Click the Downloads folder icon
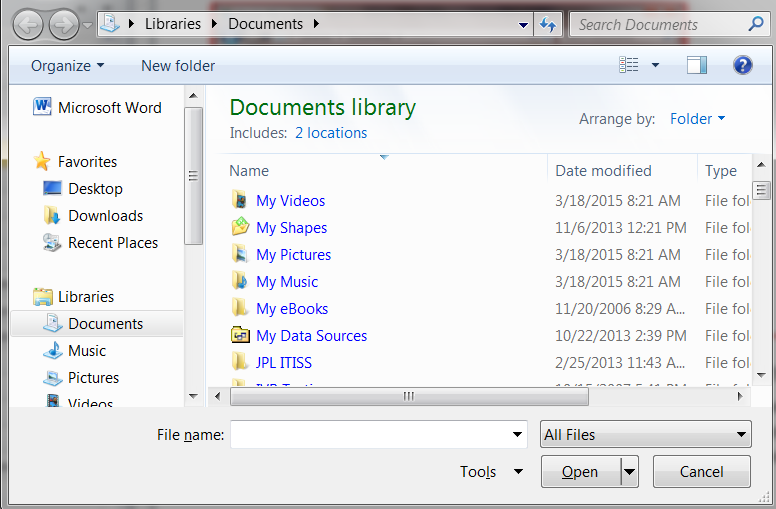 tap(52, 215)
